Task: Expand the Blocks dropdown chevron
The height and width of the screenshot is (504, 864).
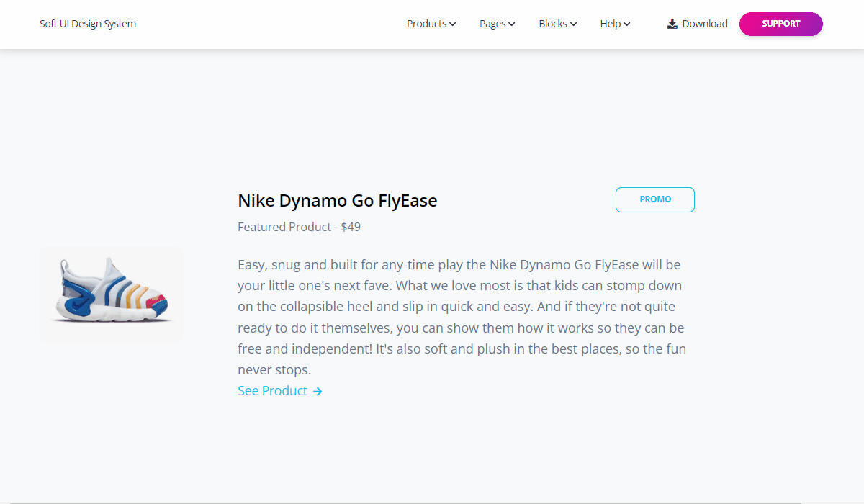Action: (x=574, y=24)
